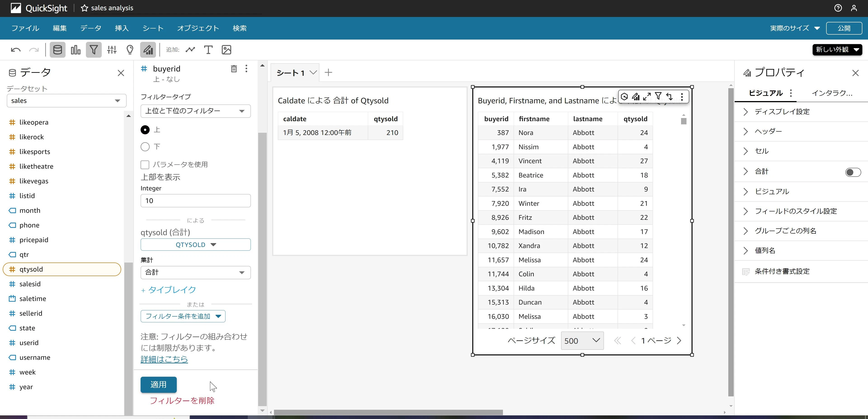Click フィルターを削除 link
Image resolution: width=868 pixels, height=419 pixels.
[182, 400]
